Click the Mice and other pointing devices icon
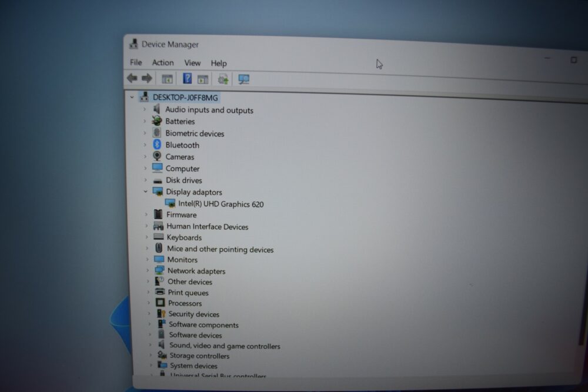Viewport: 588px width, 392px height. pos(159,247)
